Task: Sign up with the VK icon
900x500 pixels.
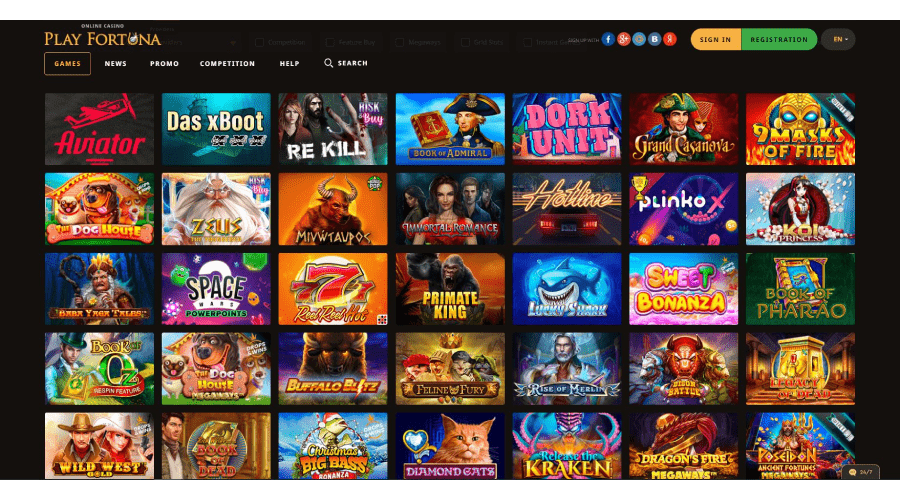Action: point(654,39)
